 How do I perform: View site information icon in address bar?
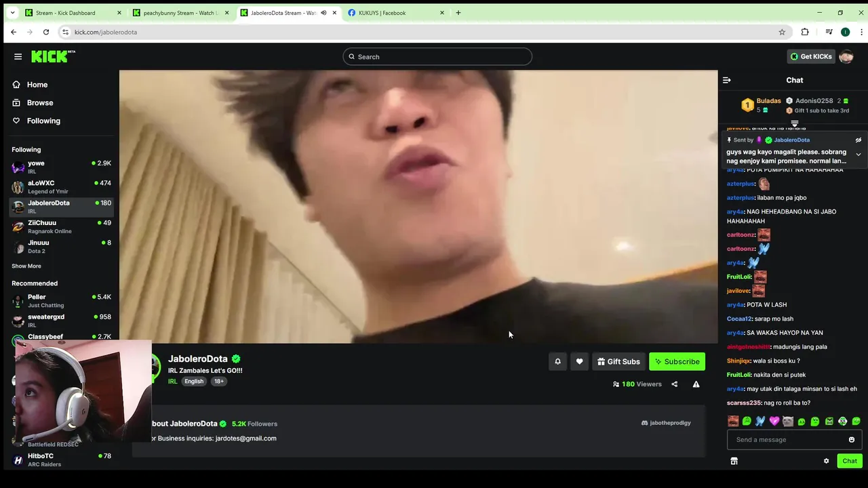(65, 32)
